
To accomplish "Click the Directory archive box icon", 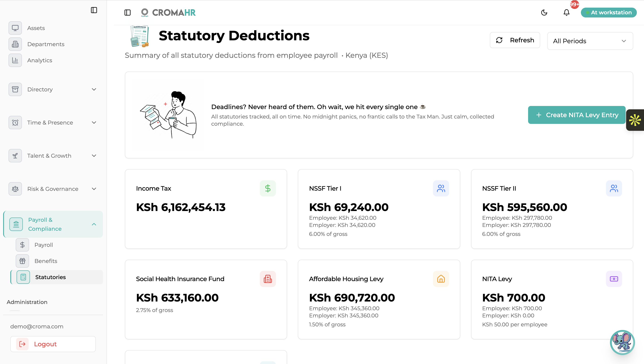I will pos(15,89).
